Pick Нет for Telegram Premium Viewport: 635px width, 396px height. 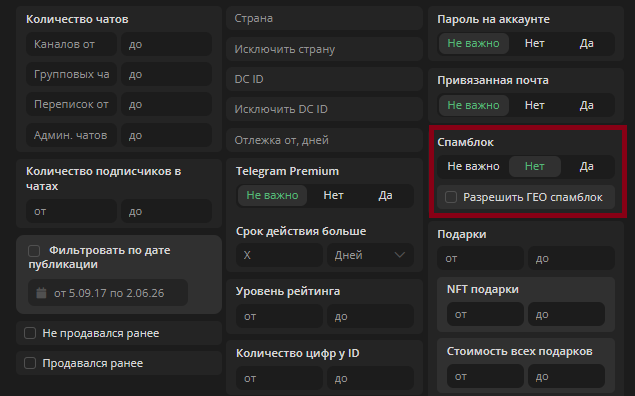coord(333,196)
